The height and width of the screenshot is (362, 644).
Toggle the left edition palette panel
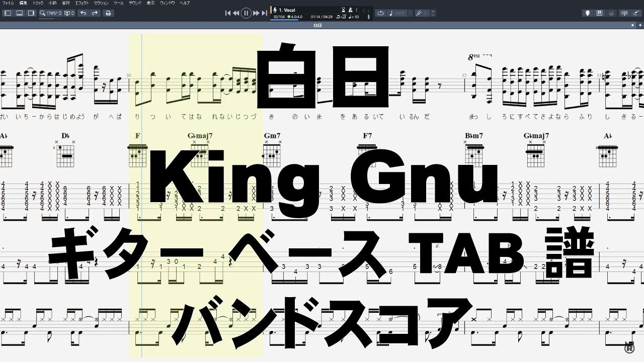tap(8, 13)
